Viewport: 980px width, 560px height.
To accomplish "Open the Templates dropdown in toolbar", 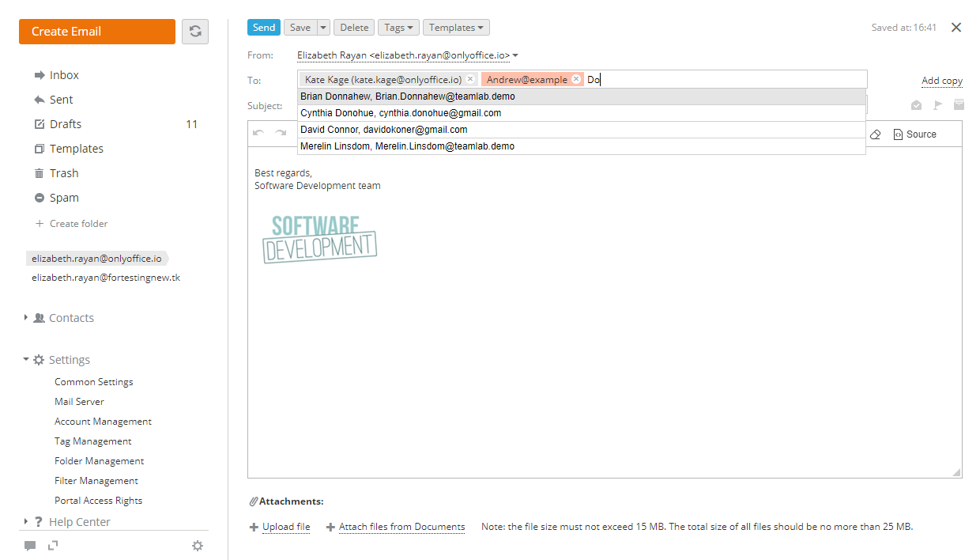I will (456, 28).
